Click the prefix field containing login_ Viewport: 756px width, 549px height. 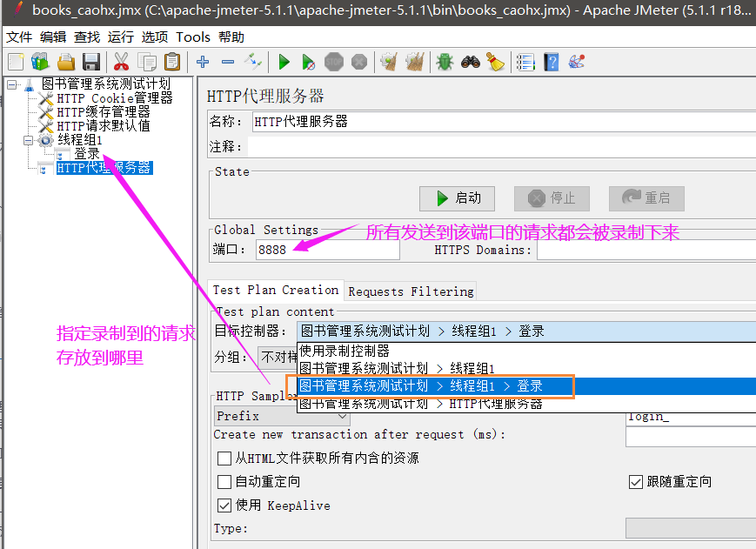(x=691, y=418)
